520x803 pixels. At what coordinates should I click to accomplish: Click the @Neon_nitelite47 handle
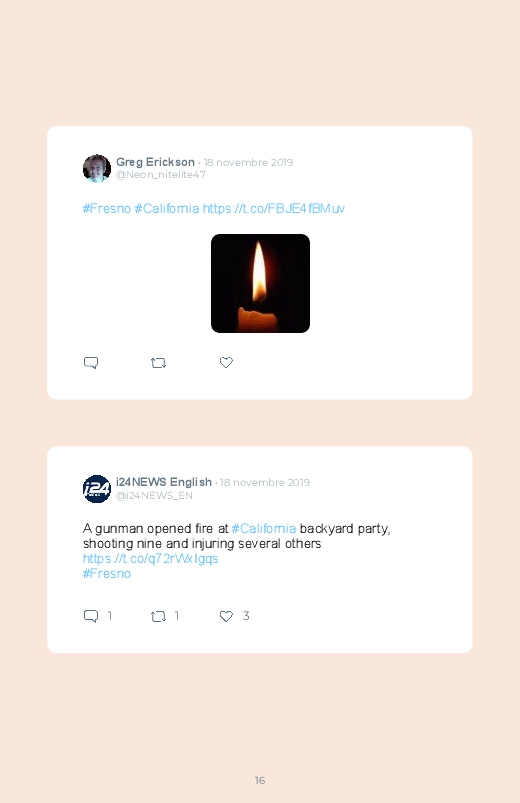coord(161,175)
